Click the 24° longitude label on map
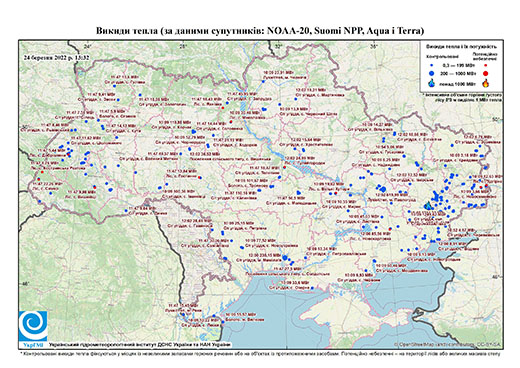The image size is (520, 368). pos(87,46)
